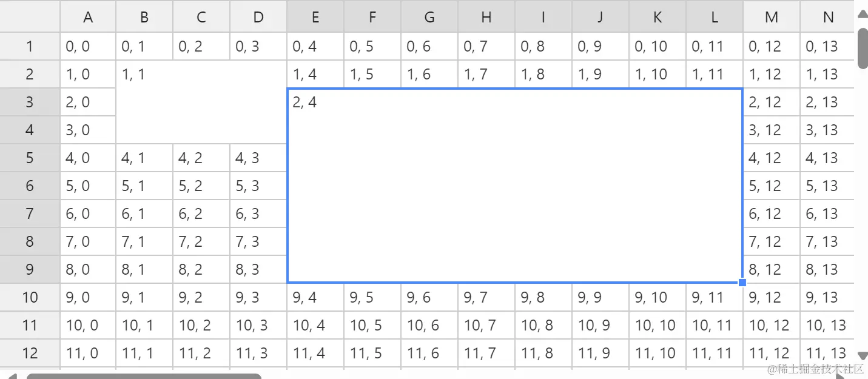Click the vertical scrollbar thumb
Viewport: 868px width, 379px height.
pos(862,49)
